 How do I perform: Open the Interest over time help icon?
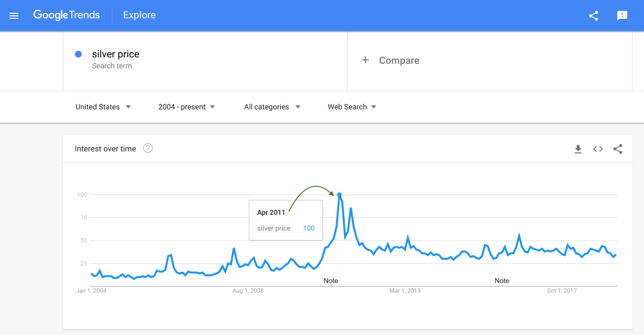click(148, 148)
